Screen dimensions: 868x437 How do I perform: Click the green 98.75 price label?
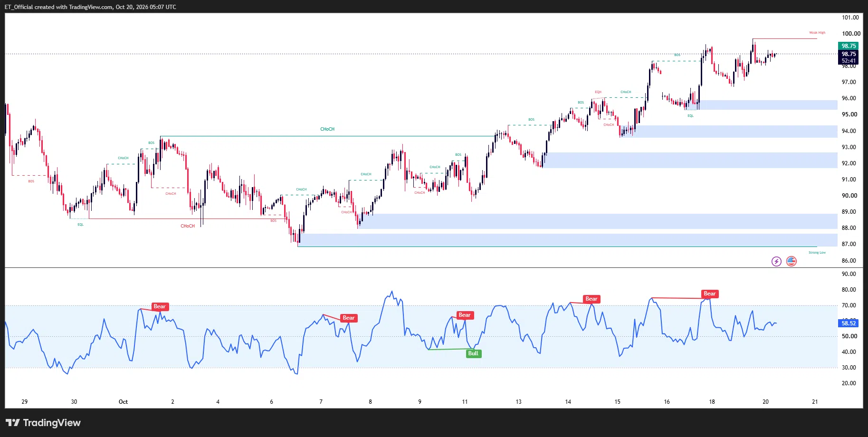pyautogui.click(x=849, y=46)
